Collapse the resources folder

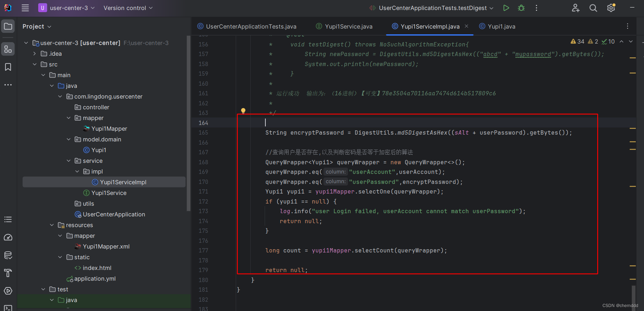tap(52, 225)
